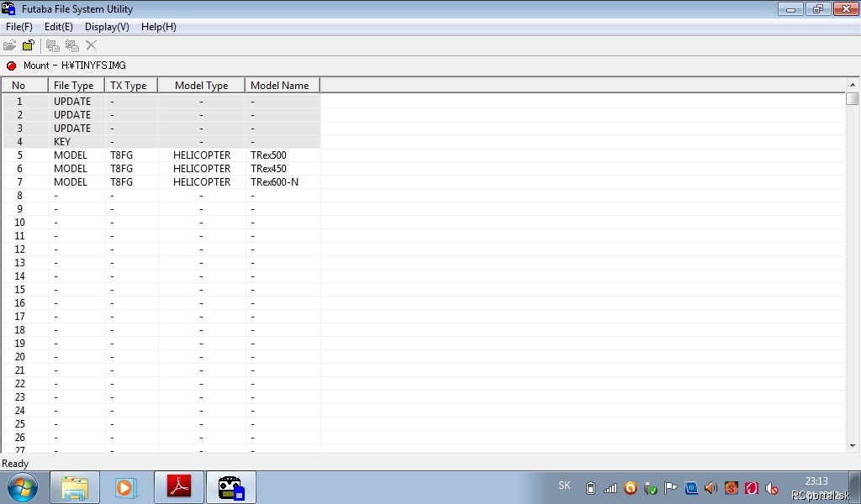Select UPDATE entry in row 3

[72, 129]
